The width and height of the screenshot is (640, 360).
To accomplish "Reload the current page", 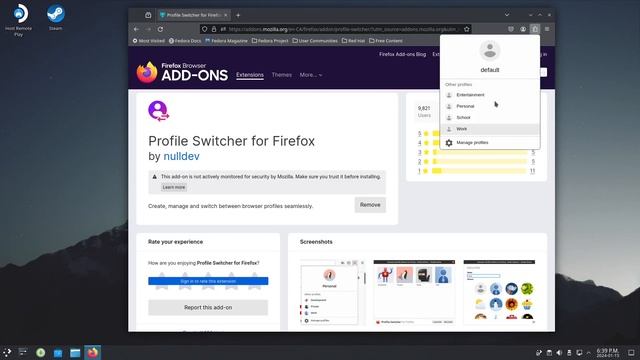I will tap(160, 29).
